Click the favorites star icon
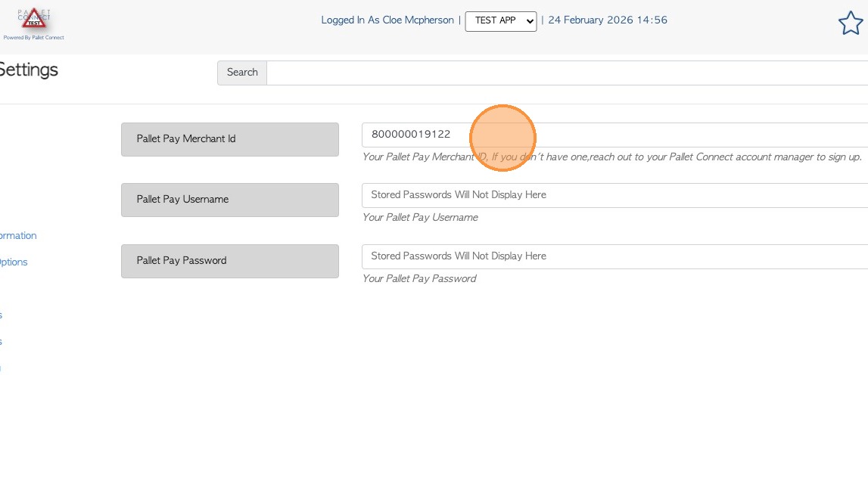This screenshot has height=484, width=868. [x=851, y=23]
